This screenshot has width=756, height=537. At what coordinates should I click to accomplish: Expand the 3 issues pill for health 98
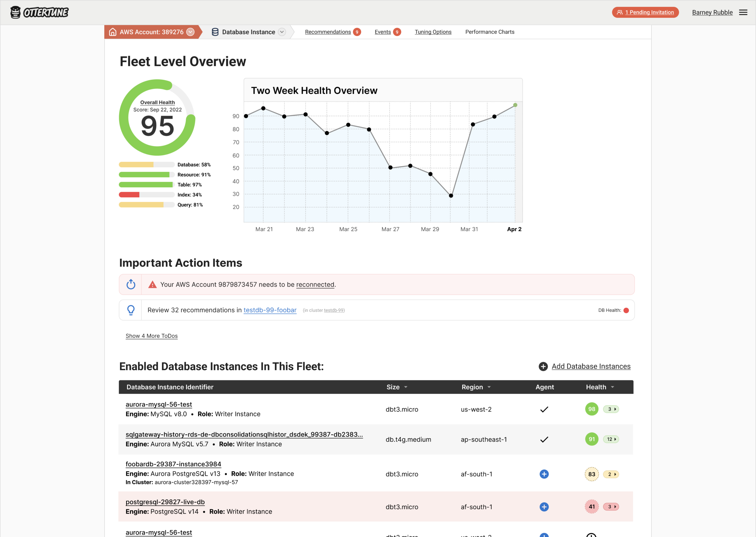(x=611, y=409)
